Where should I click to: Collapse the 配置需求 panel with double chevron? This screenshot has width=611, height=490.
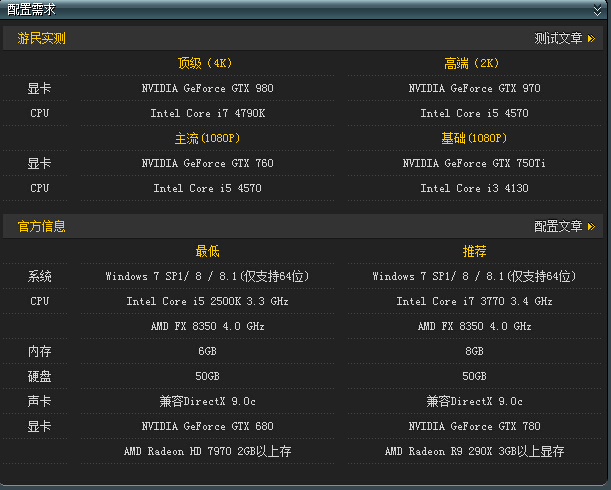(597, 10)
